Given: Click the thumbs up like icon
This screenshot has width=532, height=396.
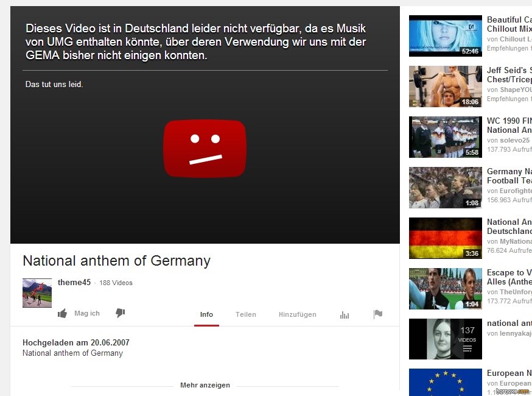Looking at the screenshot, I should 63,313.
